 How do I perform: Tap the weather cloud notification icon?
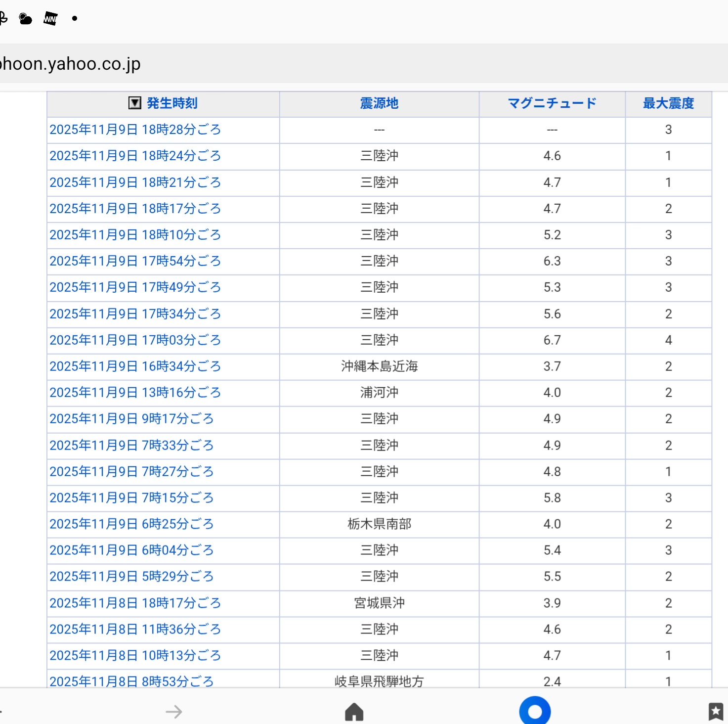pyautogui.click(x=25, y=19)
